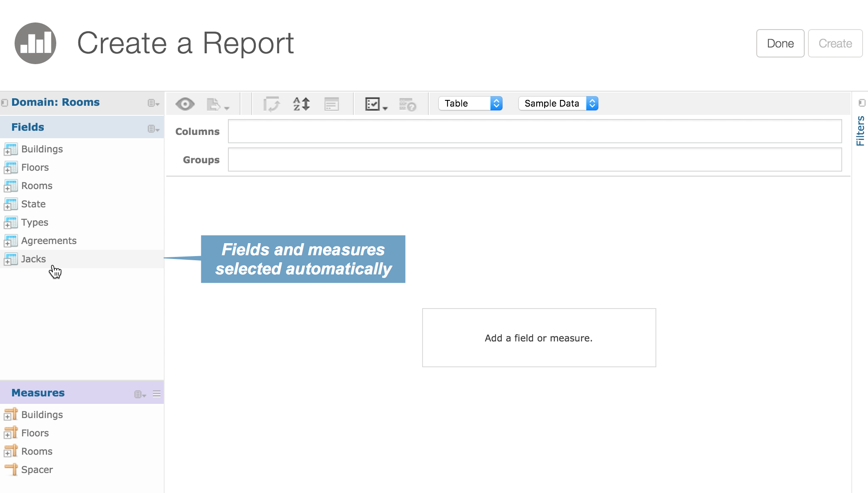The width and height of the screenshot is (868, 493).
Task: Click the Create button
Action: click(x=835, y=43)
